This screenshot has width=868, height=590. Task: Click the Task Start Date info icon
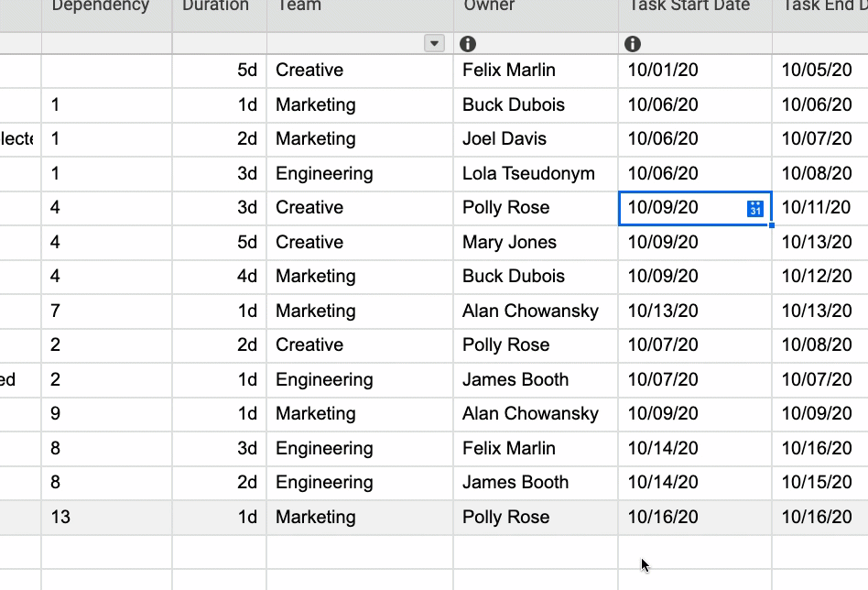(x=633, y=44)
